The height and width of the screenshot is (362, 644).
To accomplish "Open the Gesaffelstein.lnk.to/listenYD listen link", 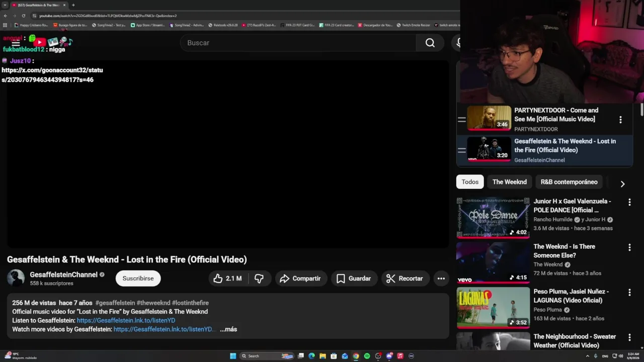I will 126,320.
